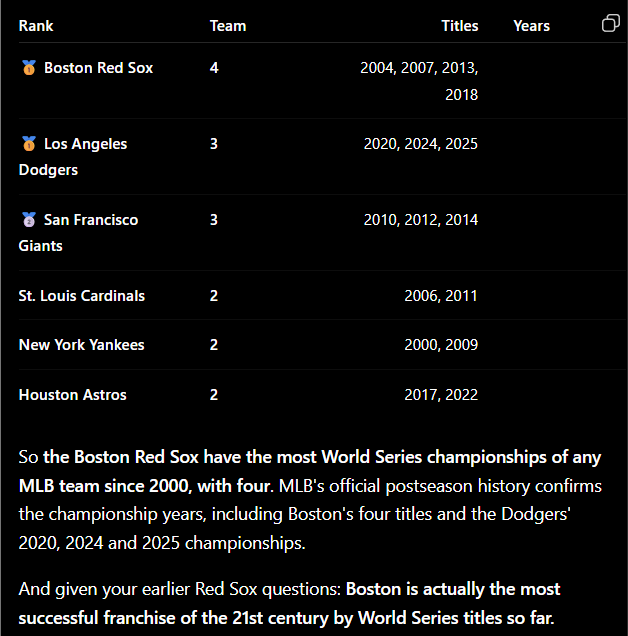Select the Team column header
The image size is (628, 636).
point(228,26)
